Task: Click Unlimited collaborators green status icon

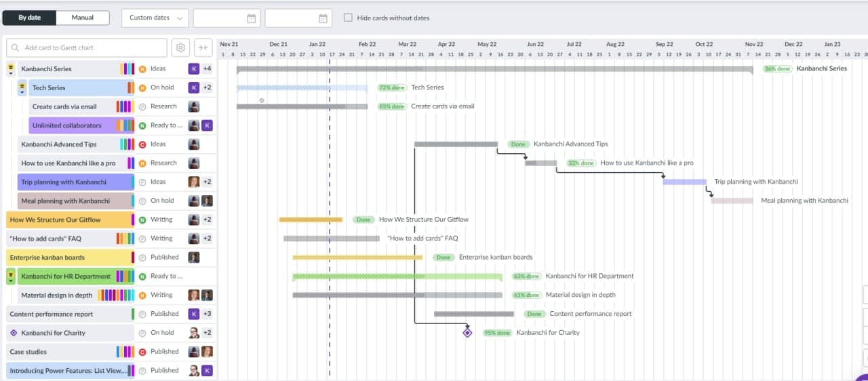Action: click(x=142, y=125)
